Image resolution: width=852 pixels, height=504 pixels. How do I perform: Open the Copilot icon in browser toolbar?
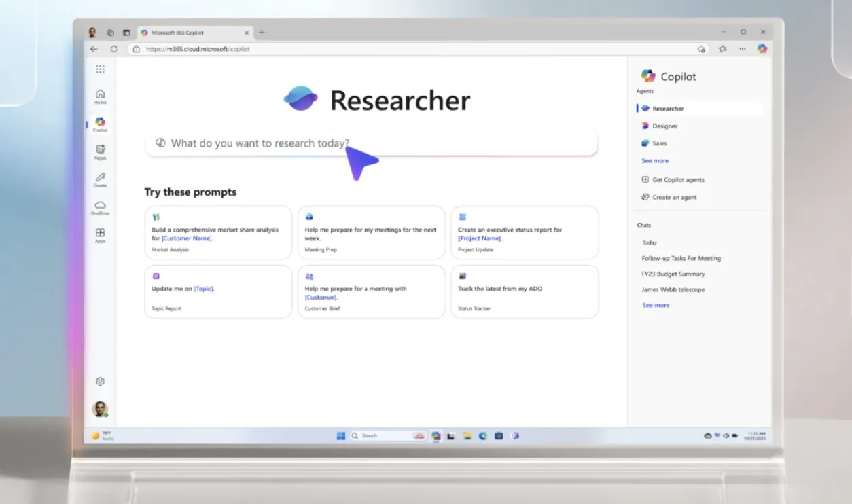(762, 49)
